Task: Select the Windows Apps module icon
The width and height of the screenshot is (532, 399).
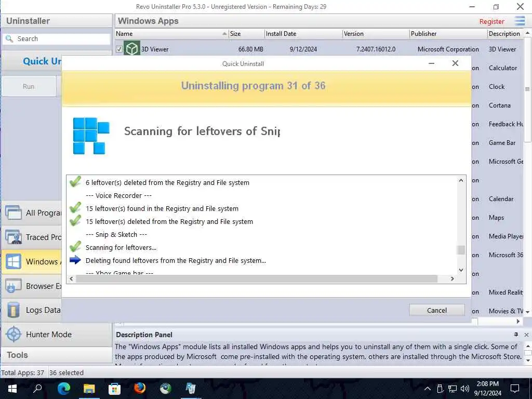Action: pyautogui.click(x=14, y=262)
